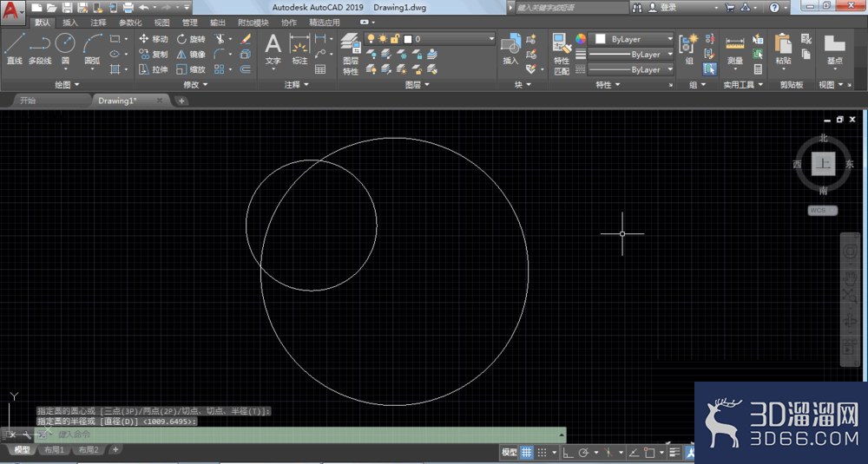
Task: Open 图层特性 layer properties manager
Action: [351, 54]
